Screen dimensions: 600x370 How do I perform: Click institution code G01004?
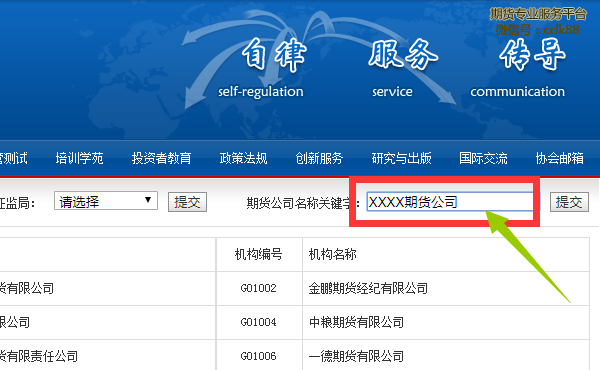pos(259,322)
